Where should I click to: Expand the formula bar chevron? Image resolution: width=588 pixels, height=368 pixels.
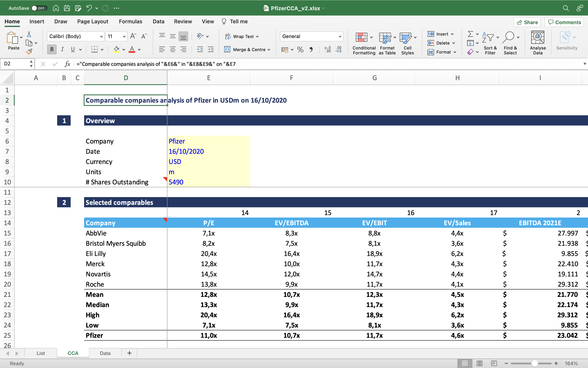click(585, 64)
